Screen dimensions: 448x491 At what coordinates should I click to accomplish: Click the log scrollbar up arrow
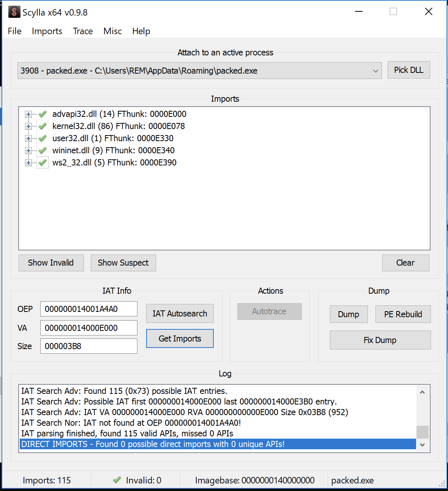coord(423,392)
